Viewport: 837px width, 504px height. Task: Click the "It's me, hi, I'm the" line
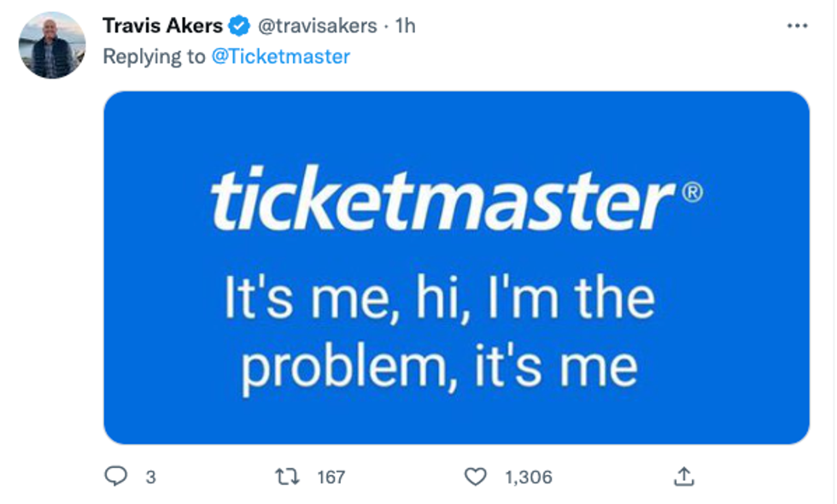point(439,299)
